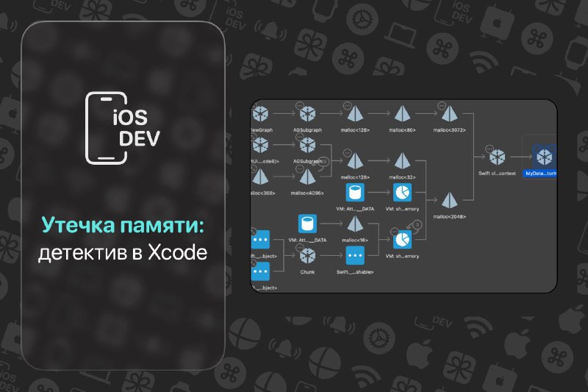588x392 pixels.
Task: Select the malloc<16> node
Action: point(355,224)
